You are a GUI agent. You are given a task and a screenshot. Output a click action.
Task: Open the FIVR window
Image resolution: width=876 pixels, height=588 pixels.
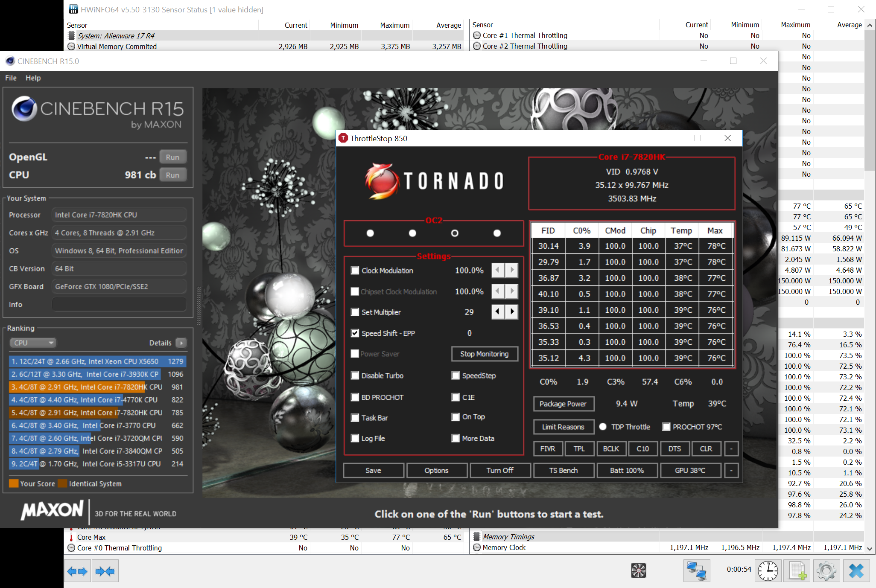tap(548, 448)
